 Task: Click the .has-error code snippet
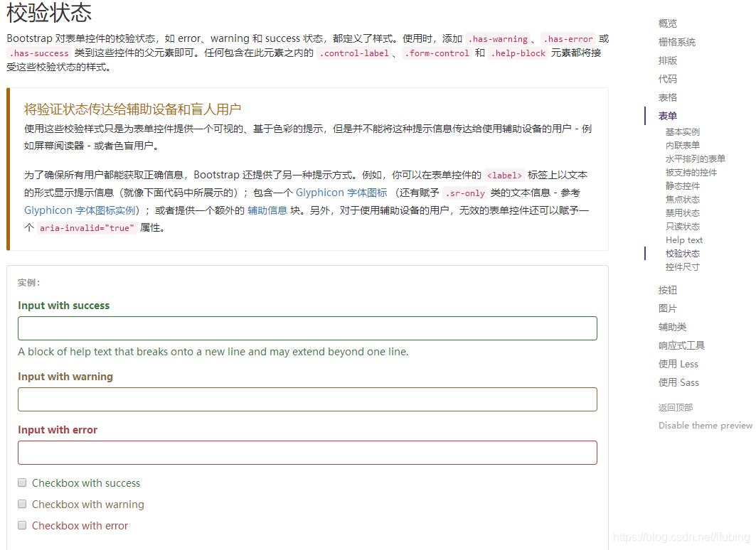pos(568,39)
